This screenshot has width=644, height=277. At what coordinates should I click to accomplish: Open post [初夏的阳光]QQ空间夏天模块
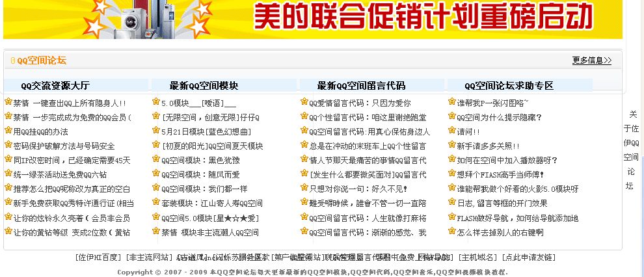tap(212, 146)
